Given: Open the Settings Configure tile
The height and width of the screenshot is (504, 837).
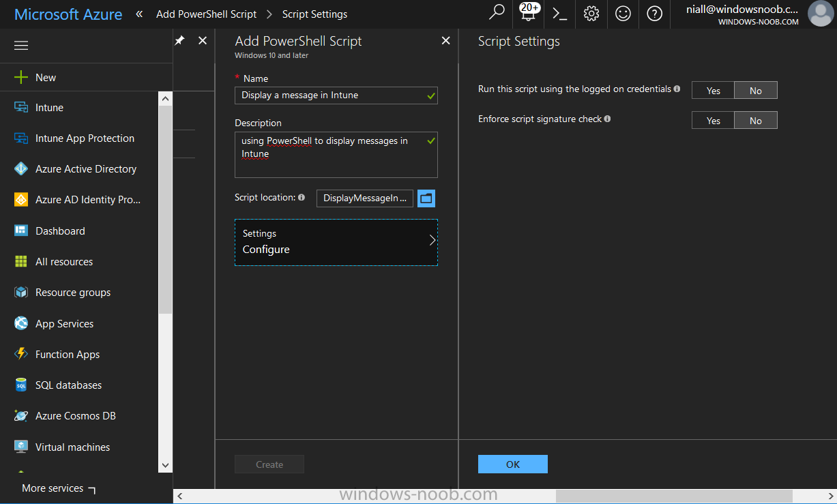Looking at the screenshot, I should pos(336,242).
